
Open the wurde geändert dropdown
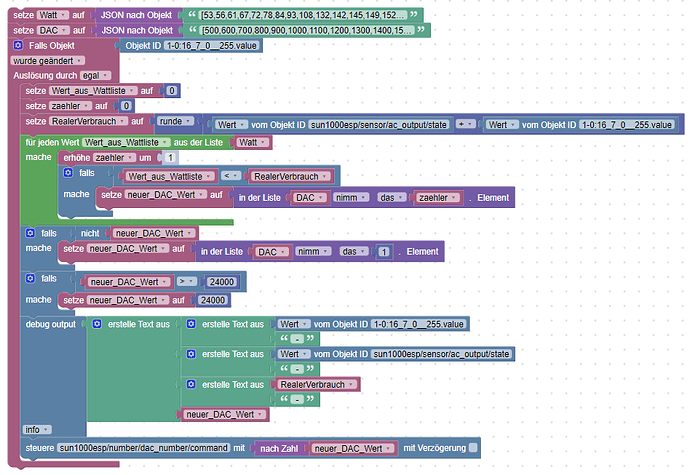[48, 61]
